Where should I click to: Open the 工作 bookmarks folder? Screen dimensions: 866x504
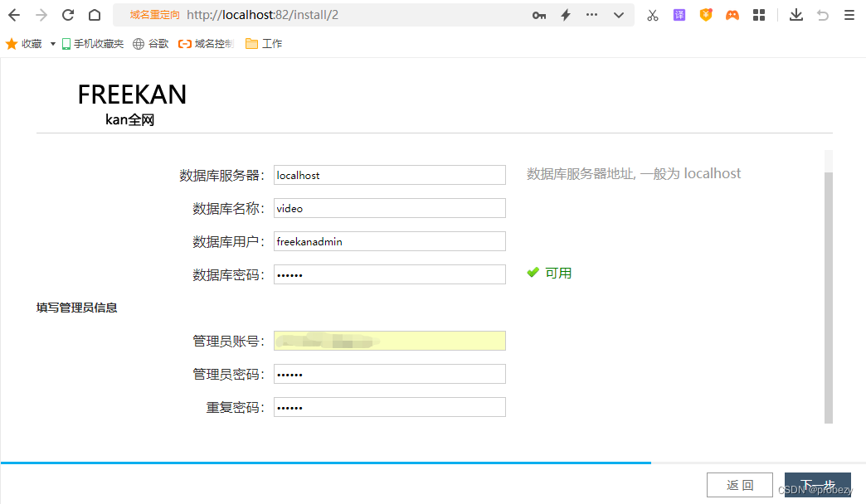[x=264, y=44]
